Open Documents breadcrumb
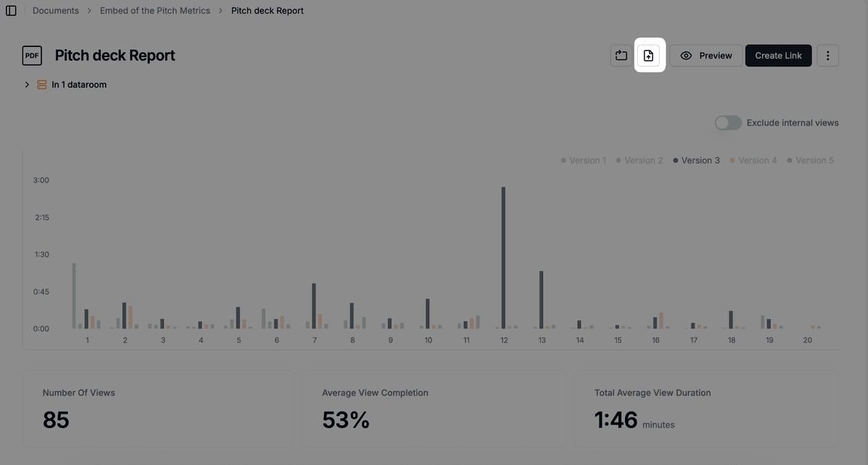This screenshot has height=465, width=868. 56,11
